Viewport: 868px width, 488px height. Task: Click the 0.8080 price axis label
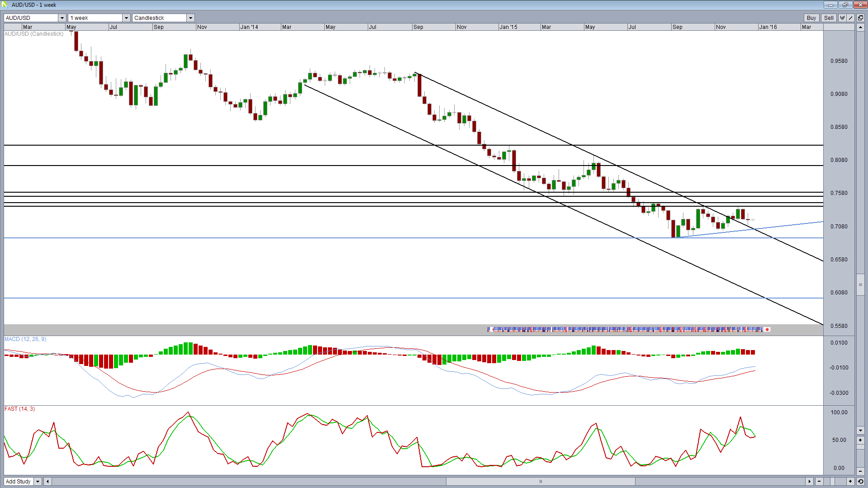coord(839,160)
